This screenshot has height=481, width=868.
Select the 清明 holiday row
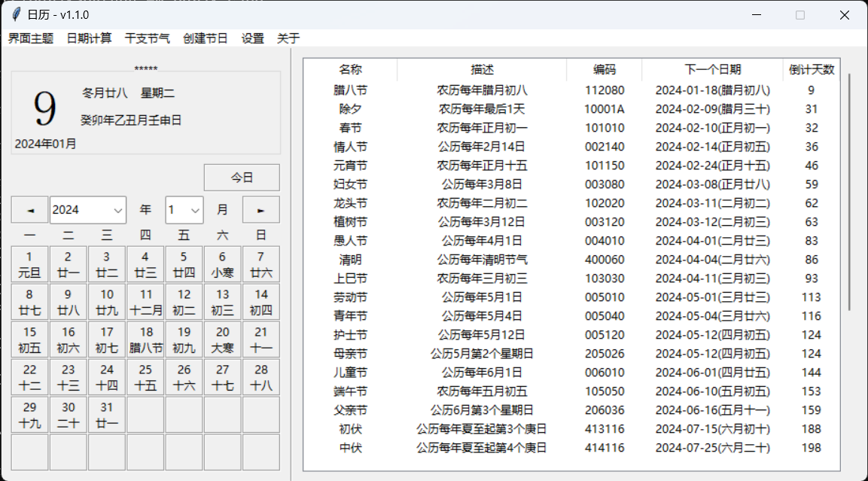pyautogui.click(x=572, y=260)
